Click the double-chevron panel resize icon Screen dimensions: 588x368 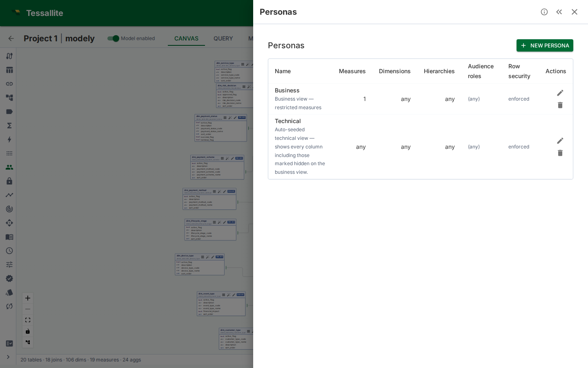pyautogui.click(x=559, y=12)
